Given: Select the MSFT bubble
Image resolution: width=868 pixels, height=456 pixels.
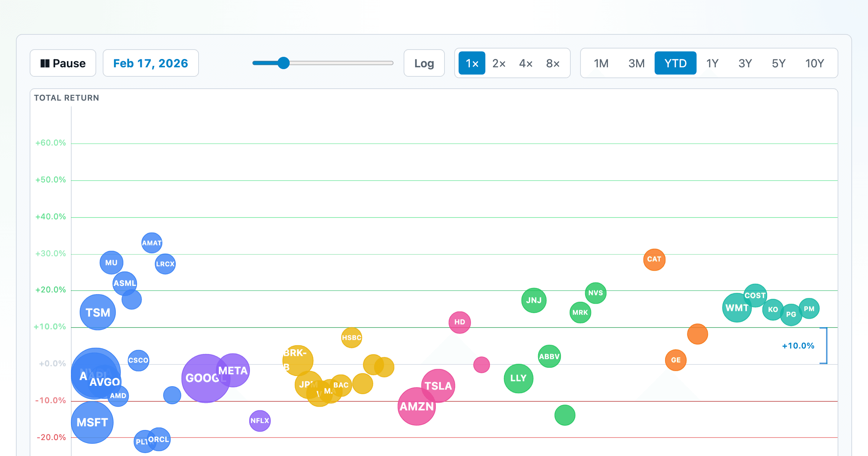Looking at the screenshot, I should (92, 422).
